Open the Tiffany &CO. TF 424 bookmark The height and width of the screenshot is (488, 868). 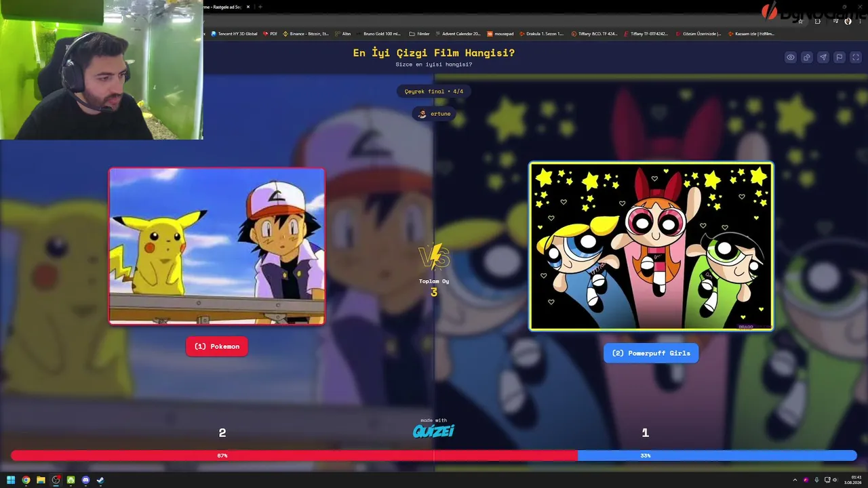(595, 33)
